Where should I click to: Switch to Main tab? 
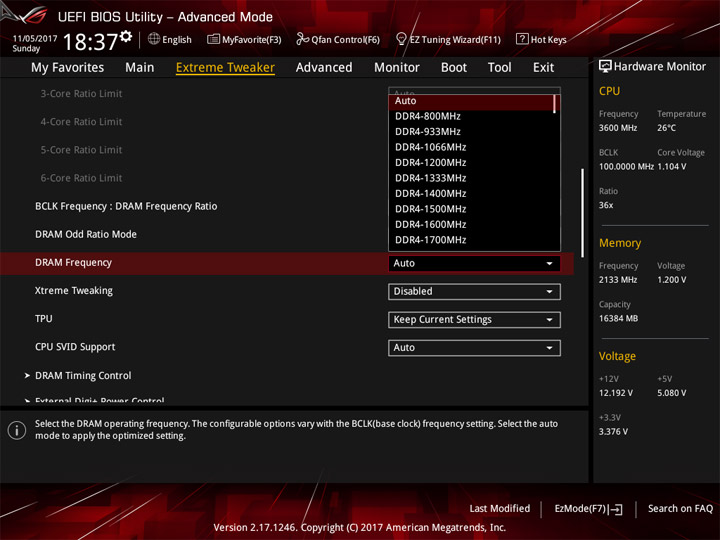(140, 68)
